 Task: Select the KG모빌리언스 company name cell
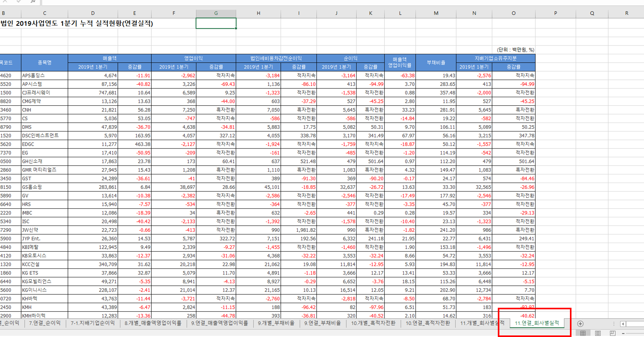[44, 281]
